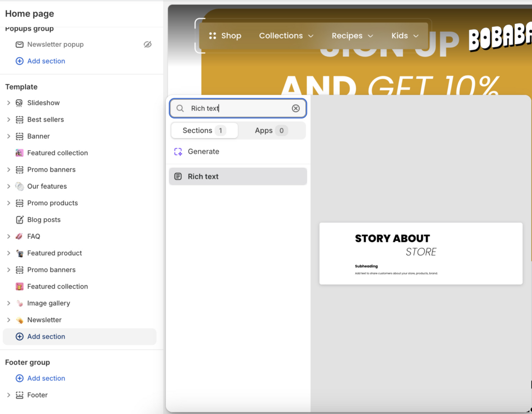Click the Blog posts edit icon
532x414 pixels.
(x=20, y=220)
